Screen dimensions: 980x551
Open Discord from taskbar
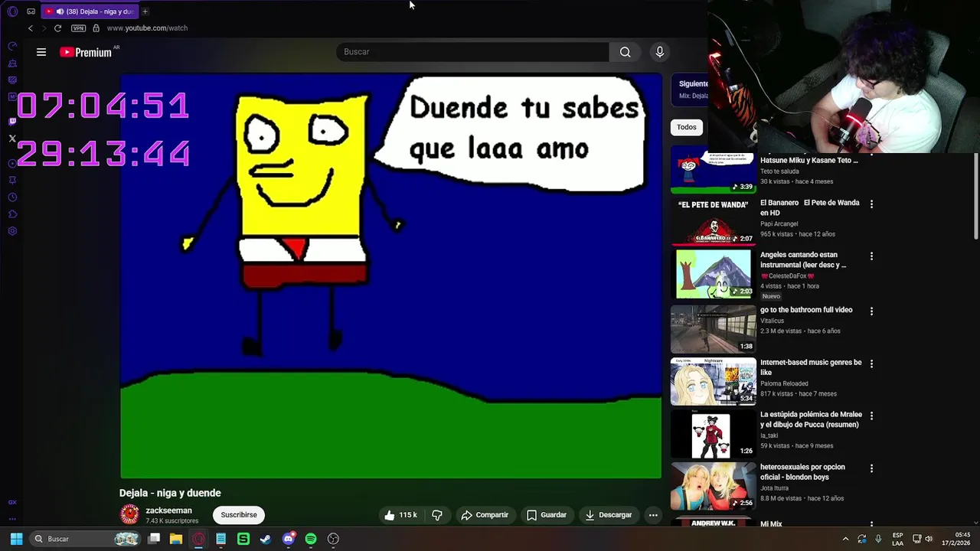coord(289,539)
